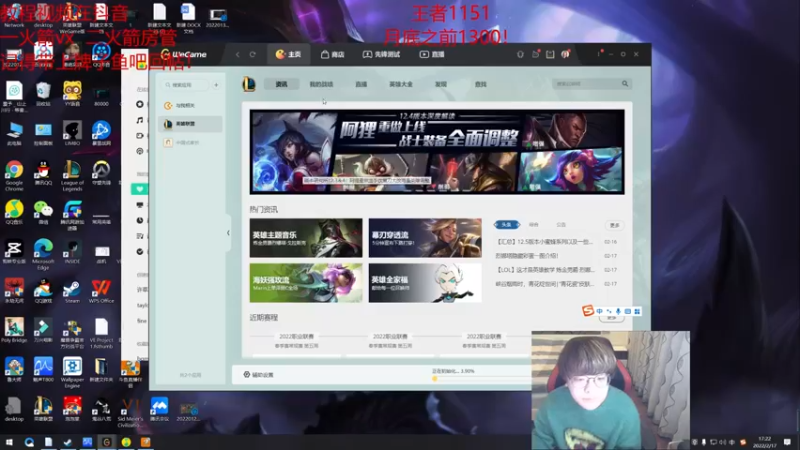Select 与我相关 in the sidebar

[x=190, y=106]
